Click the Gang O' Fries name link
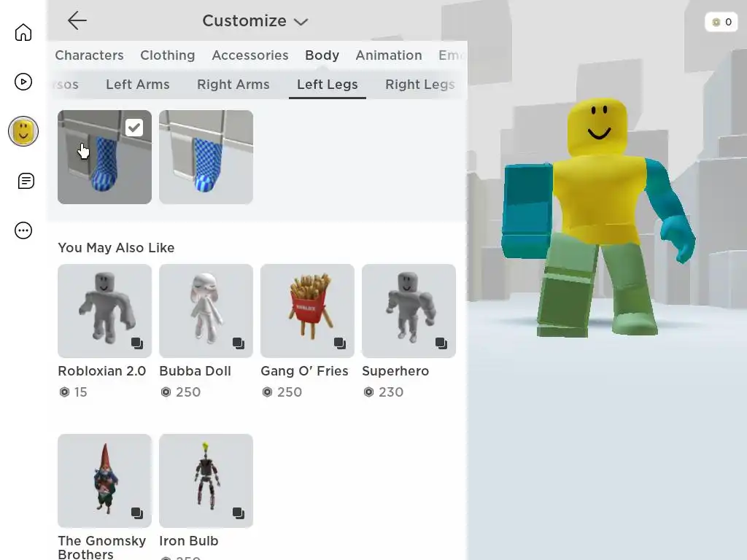 point(304,371)
